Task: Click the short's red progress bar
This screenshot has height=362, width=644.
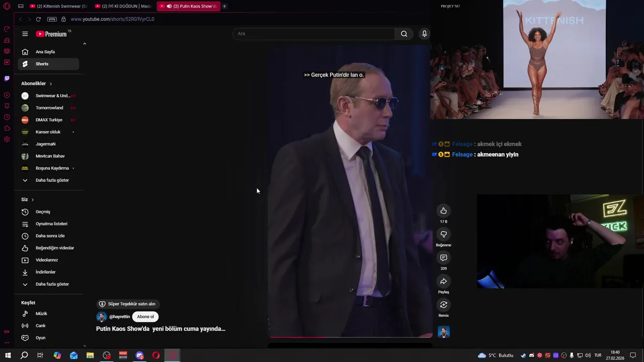Action: coord(351,337)
